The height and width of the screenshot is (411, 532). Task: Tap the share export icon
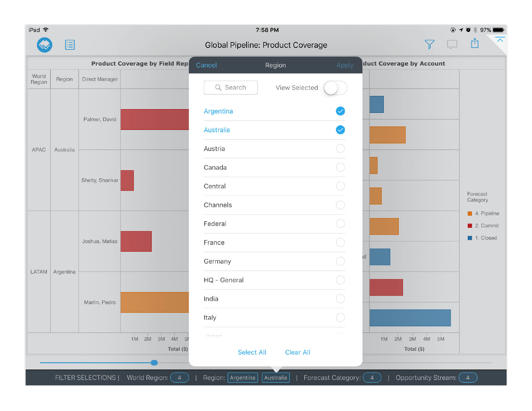(x=475, y=43)
